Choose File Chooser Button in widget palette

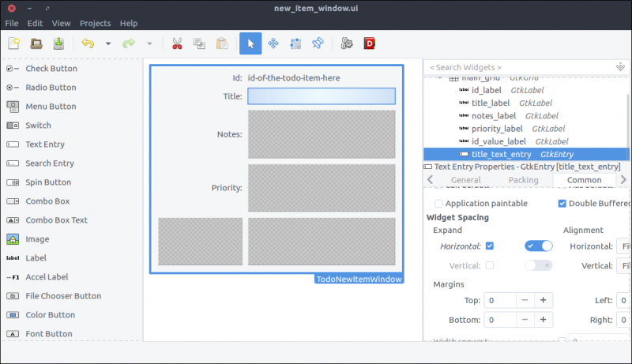pos(63,296)
